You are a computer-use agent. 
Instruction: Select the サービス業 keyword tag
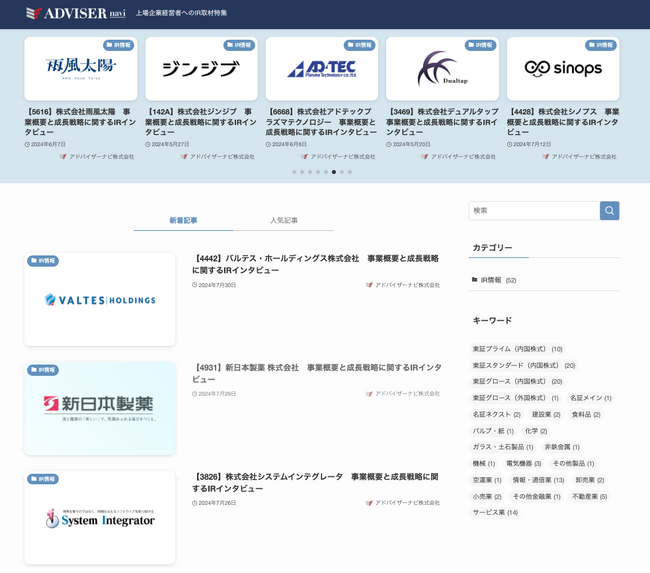point(495,512)
